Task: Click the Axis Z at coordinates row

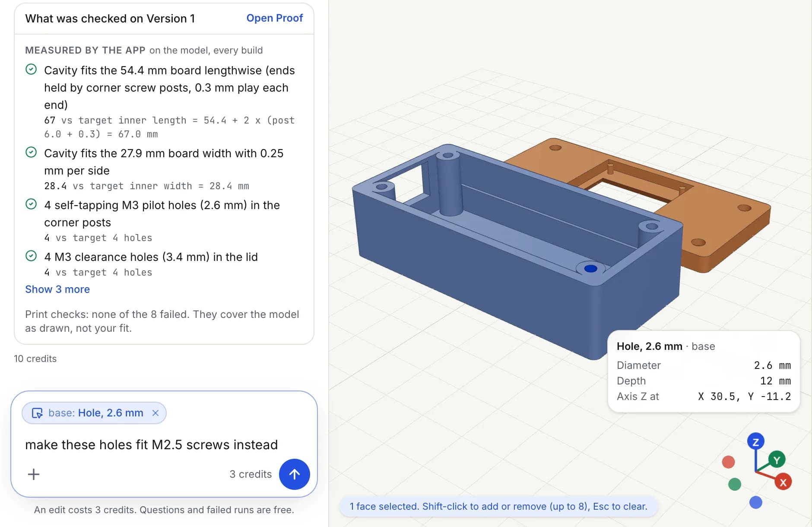Action: (x=704, y=397)
